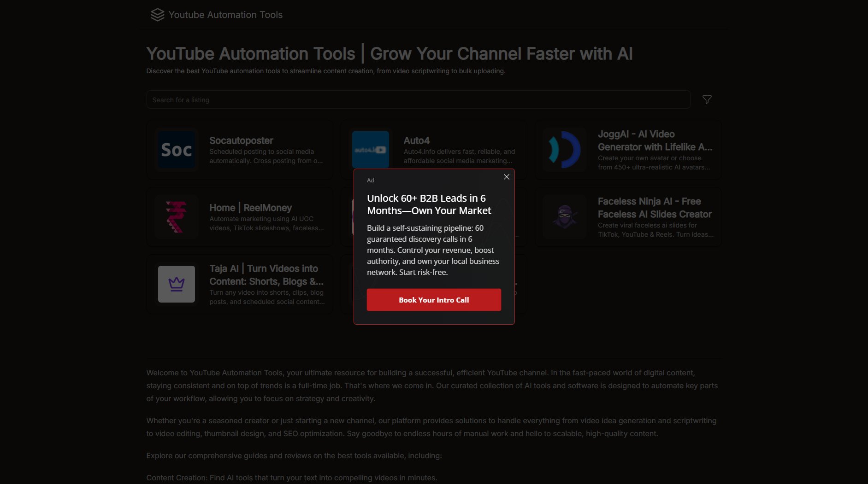Click the stacked-layers site logo icon
This screenshot has width=868, height=484.
157,14
